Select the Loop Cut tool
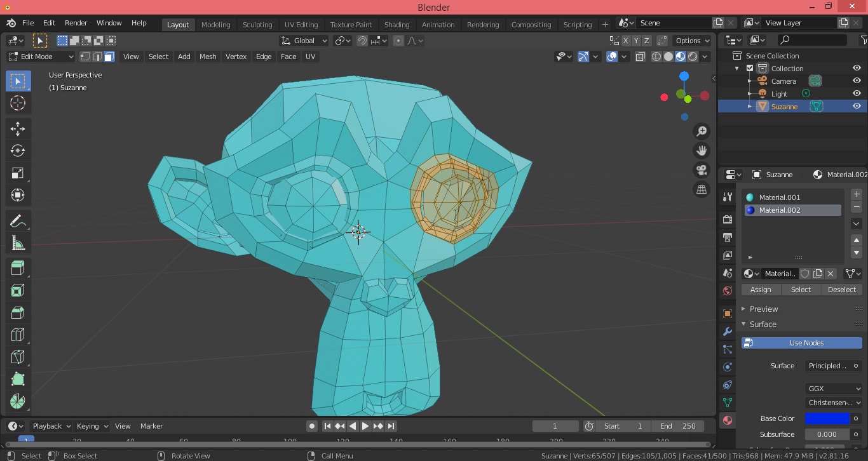This screenshot has width=868, height=461. pos(18,335)
